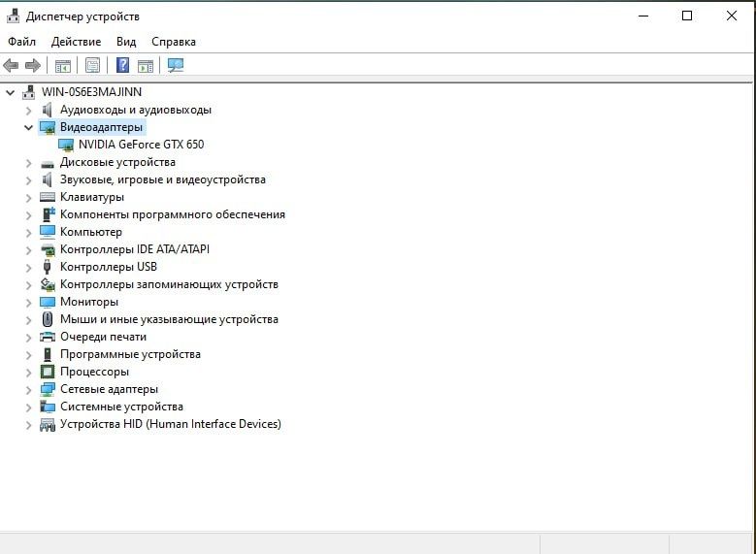Expand the Дисковые устройства category
Viewport: 756px width, 554px height.
pyautogui.click(x=28, y=163)
